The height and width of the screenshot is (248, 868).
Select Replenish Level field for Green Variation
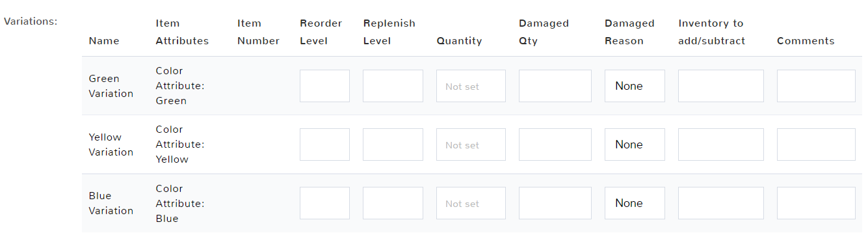pos(393,86)
